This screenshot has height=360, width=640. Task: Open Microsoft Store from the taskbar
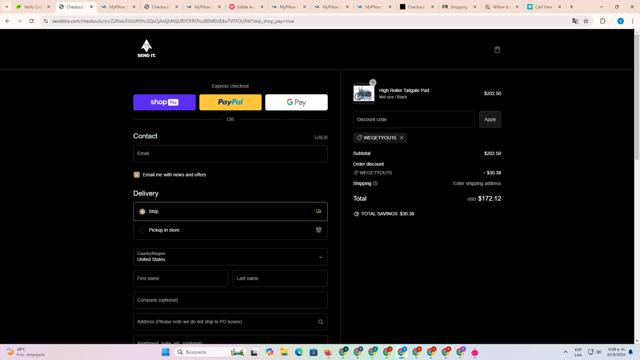pyautogui.click(x=313, y=352)
